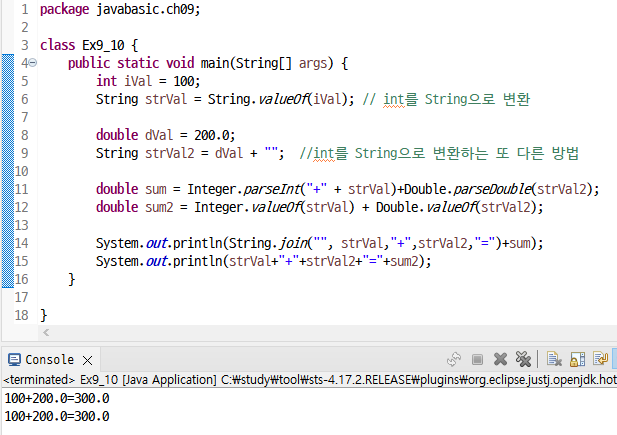
Task: Click 'String.join' on line 14
Action: [268, 243]
